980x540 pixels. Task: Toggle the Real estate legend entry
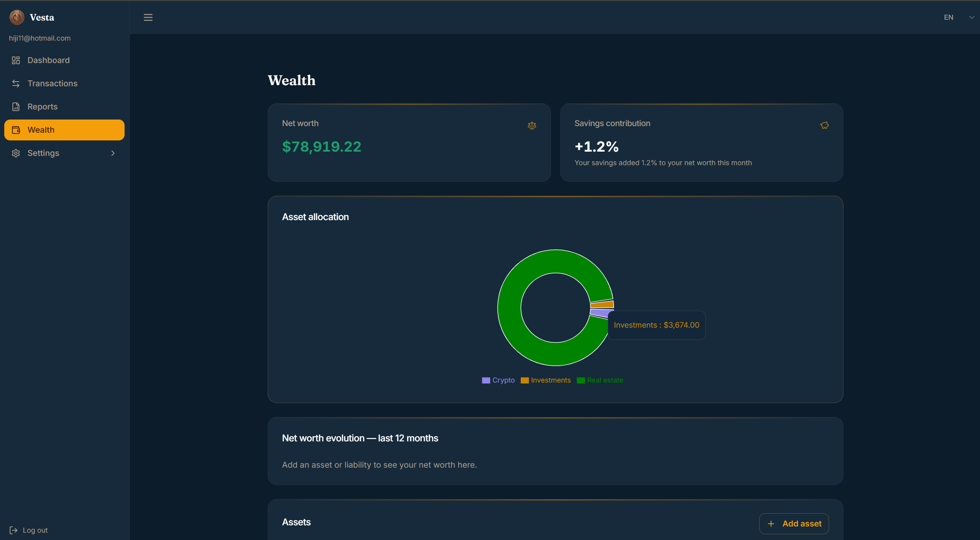pos(600,380)
